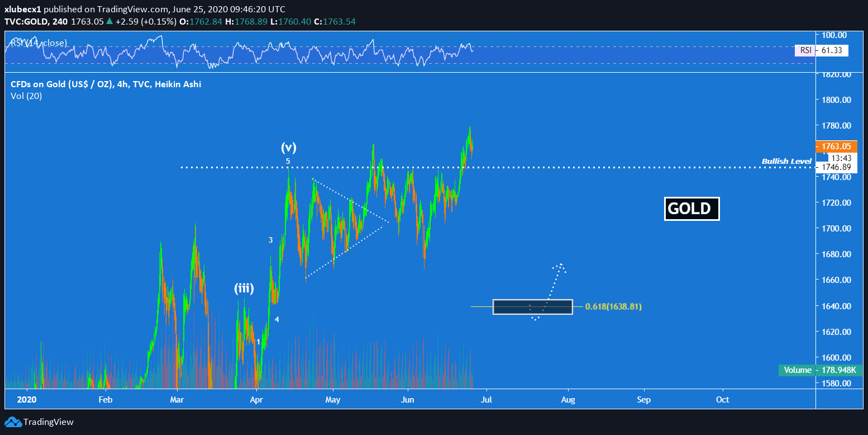868x435 pixels.
Task: Click the Aug label on time axis
Action: point(568,400)
